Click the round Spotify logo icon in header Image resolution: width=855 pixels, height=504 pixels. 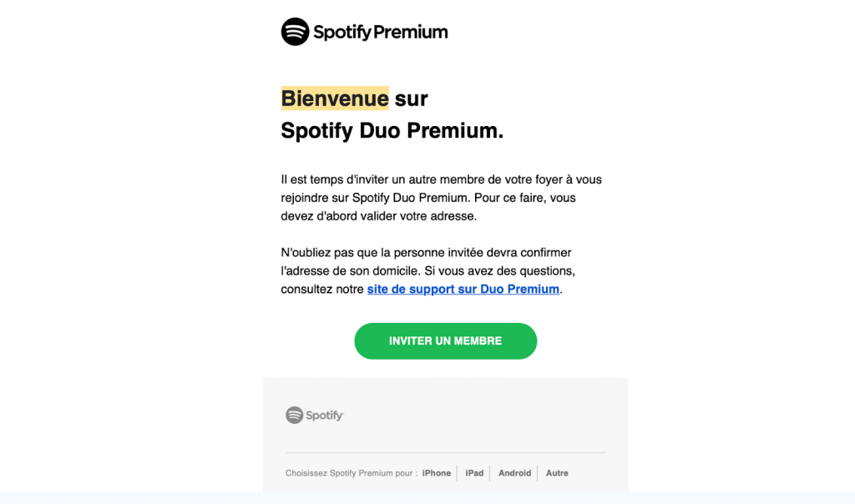pos(295,32)
